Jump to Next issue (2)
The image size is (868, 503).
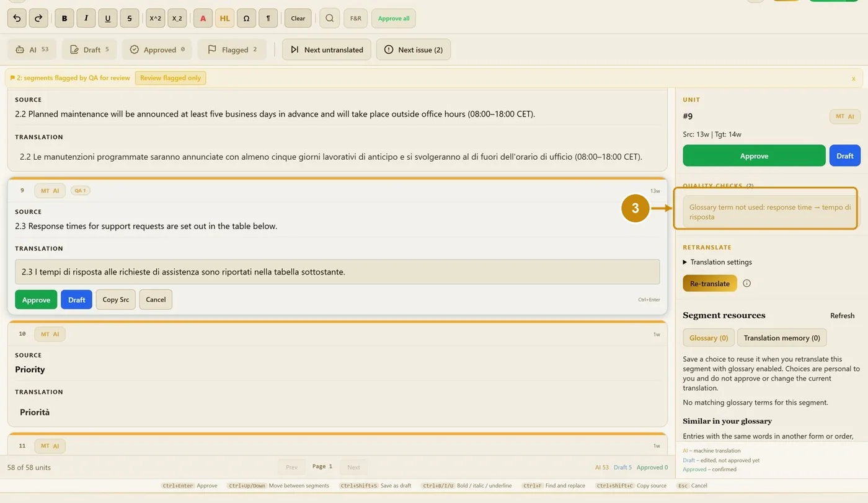414,50
